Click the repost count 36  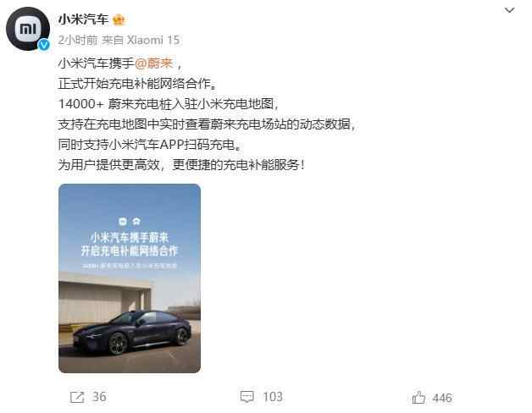tap(99, 397)
